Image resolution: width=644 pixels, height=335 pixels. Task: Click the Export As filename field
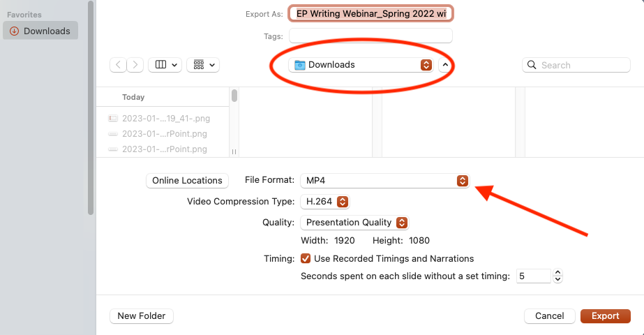point(371,13)
